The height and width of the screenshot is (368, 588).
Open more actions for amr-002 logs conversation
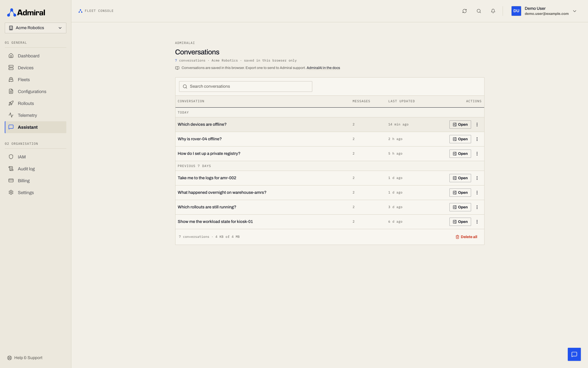477,178
